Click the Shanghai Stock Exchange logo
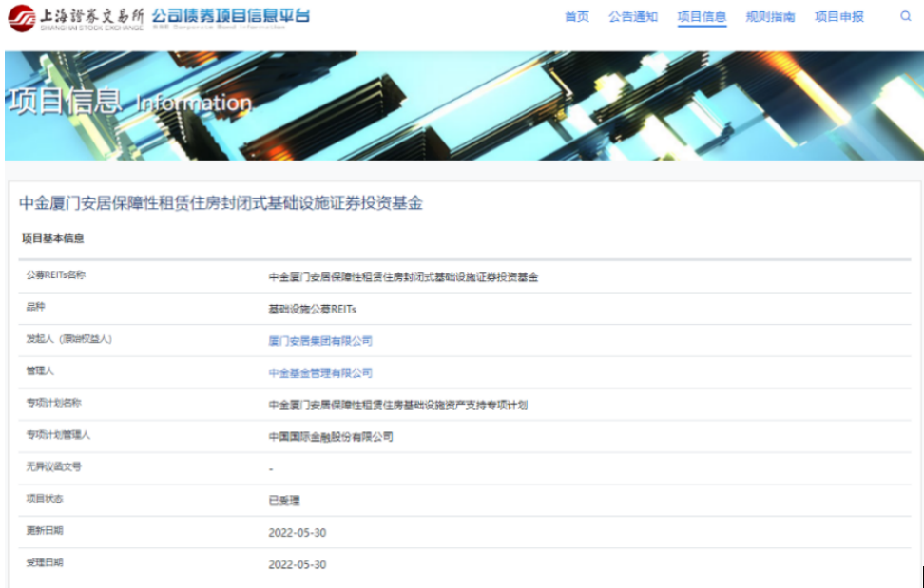 pyautogui.click(x=76, y=18)
